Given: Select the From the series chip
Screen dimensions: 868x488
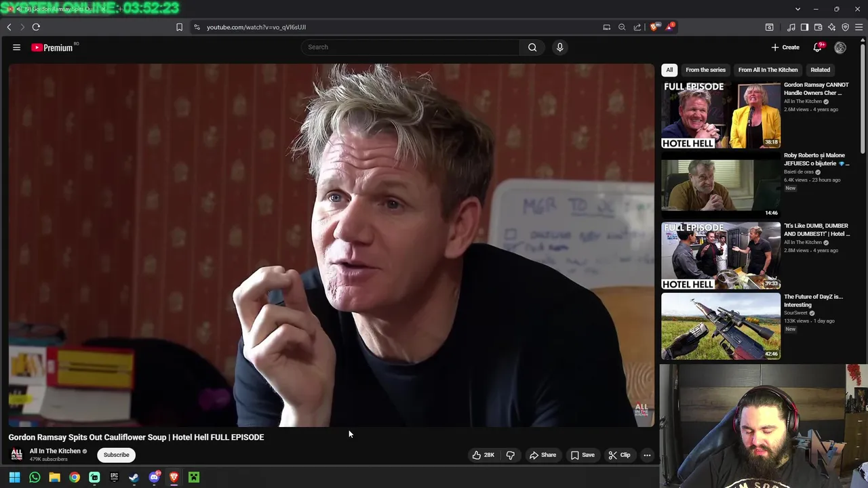Looking at the screenshot, I should point(705,70).
